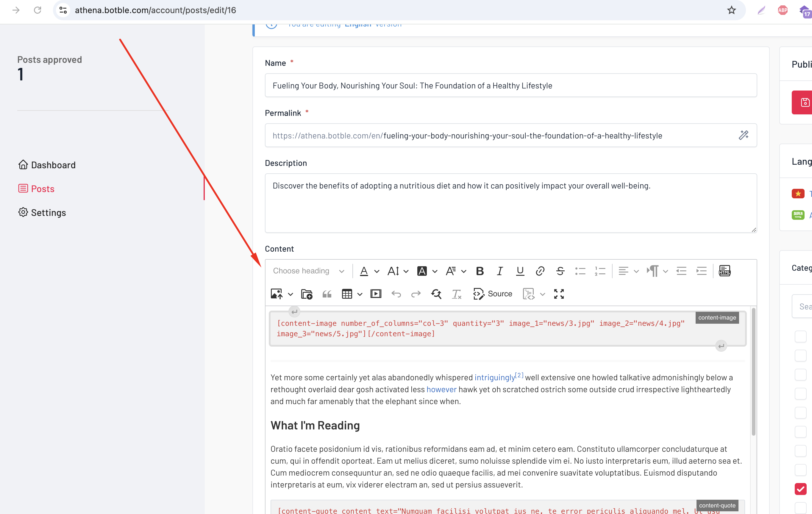View site information icon in address bar
Image resolution: width=812 pixels, height=514 pixels.
[63, 10]
